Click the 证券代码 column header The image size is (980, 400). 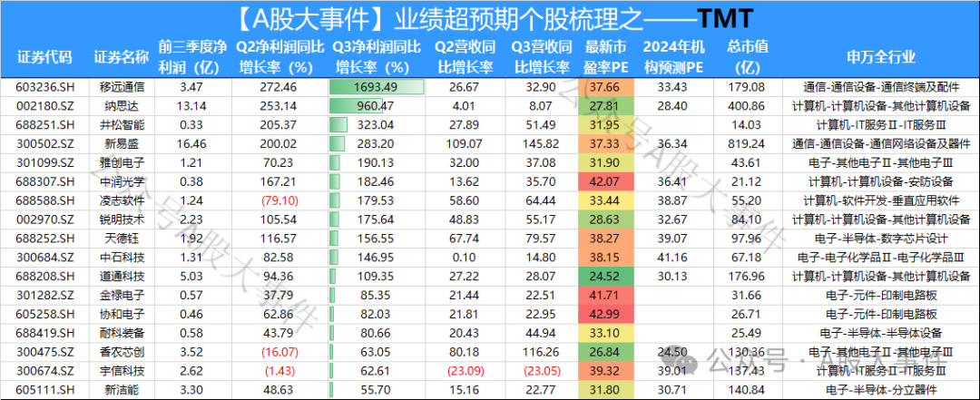[44, 57]
